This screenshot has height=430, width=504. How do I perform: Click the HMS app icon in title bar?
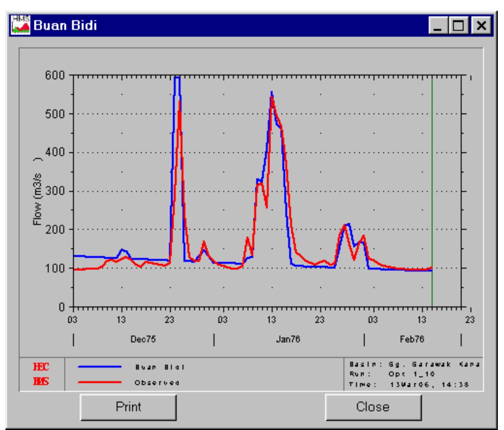click(21, 25)
